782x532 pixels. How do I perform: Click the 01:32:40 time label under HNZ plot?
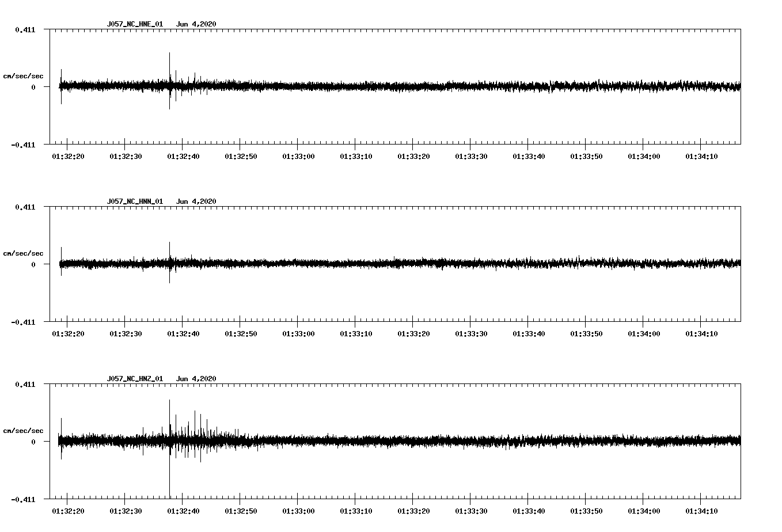coord(183,511)
